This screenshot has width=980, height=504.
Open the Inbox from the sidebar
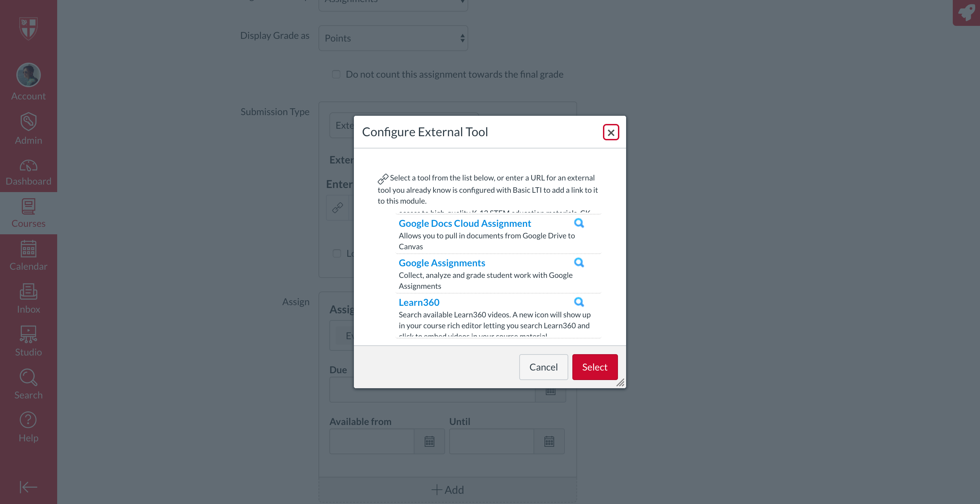(29, 298)
